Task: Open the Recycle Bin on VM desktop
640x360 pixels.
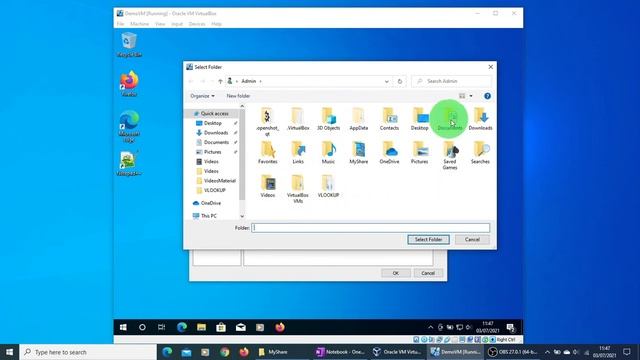Action: click(129, 45)
